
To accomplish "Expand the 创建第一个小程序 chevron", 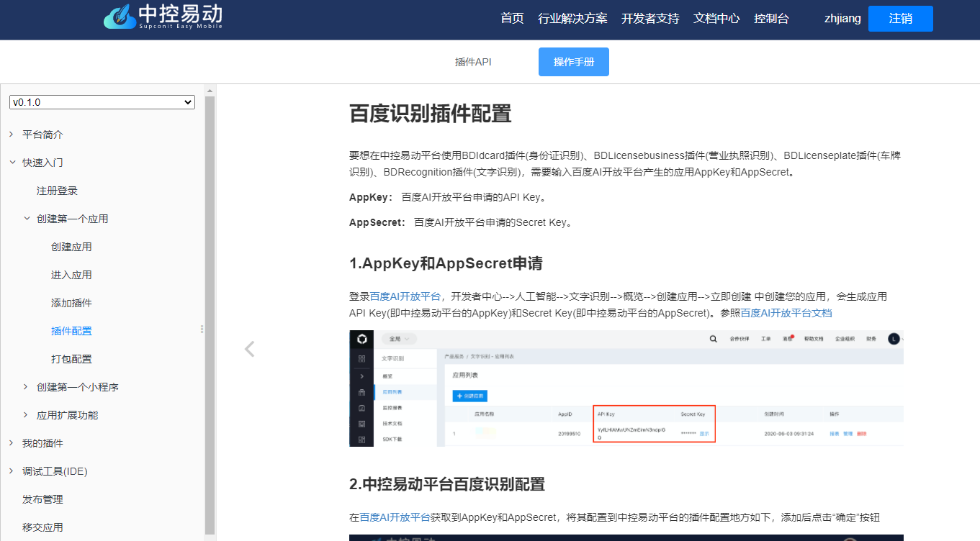I will 27,387.
